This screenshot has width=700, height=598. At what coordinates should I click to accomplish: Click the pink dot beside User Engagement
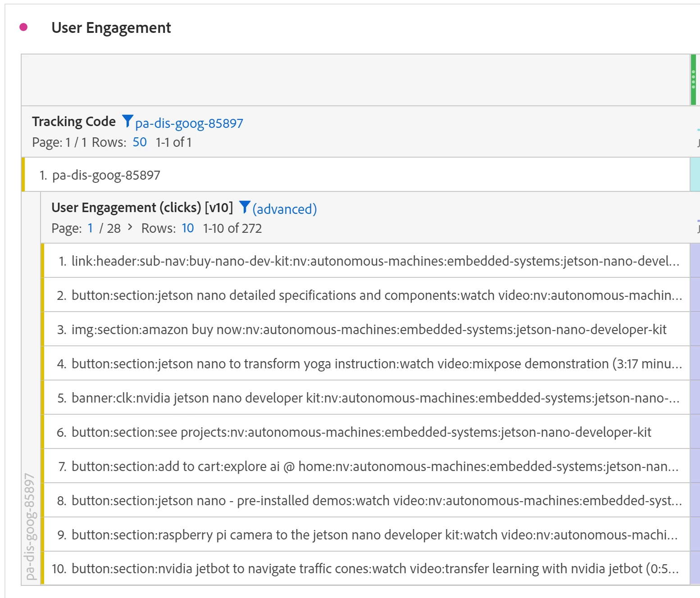coord(23,27)
